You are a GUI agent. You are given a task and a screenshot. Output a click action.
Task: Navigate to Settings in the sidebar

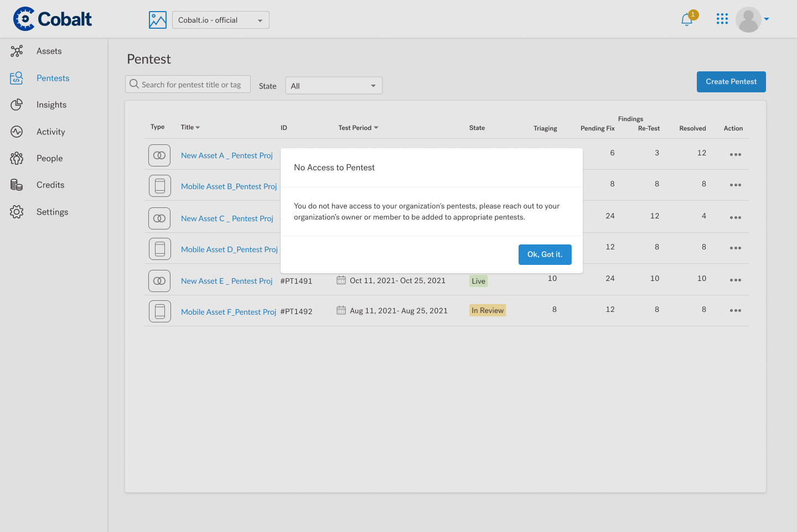[52, 212]
